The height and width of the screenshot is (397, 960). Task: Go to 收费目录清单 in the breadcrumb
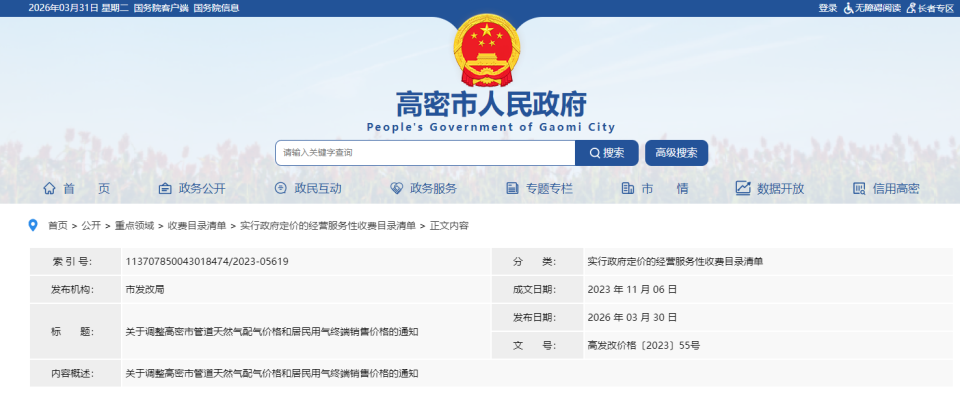click(197, 225)
